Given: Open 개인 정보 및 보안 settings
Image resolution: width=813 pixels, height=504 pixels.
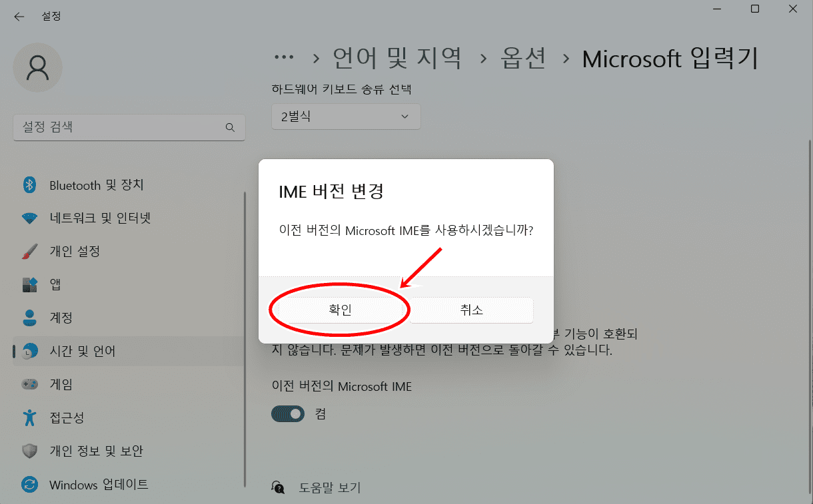Looking at the screenshot, I should coord(129,451).
